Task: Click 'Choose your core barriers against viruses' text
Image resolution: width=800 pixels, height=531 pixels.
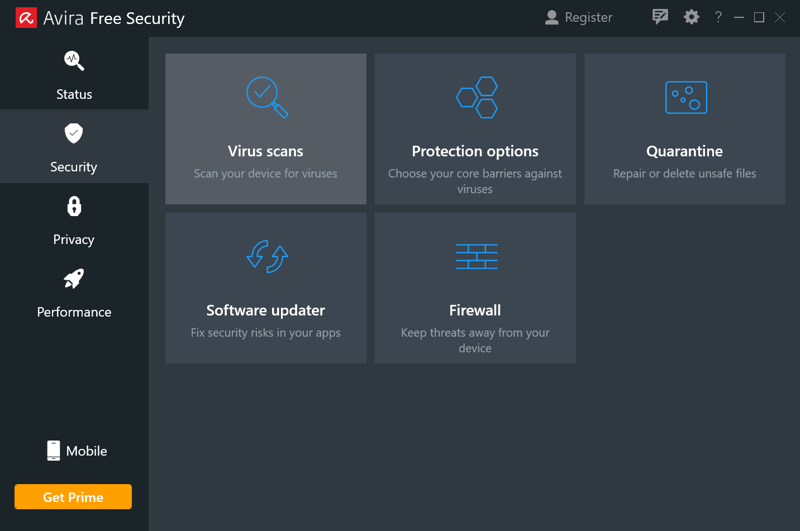Action: [x=475, y=181]
